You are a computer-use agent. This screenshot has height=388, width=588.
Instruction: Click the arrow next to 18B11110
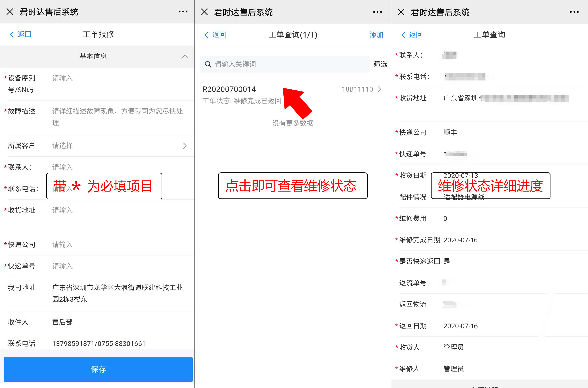[x=379, y=89]
